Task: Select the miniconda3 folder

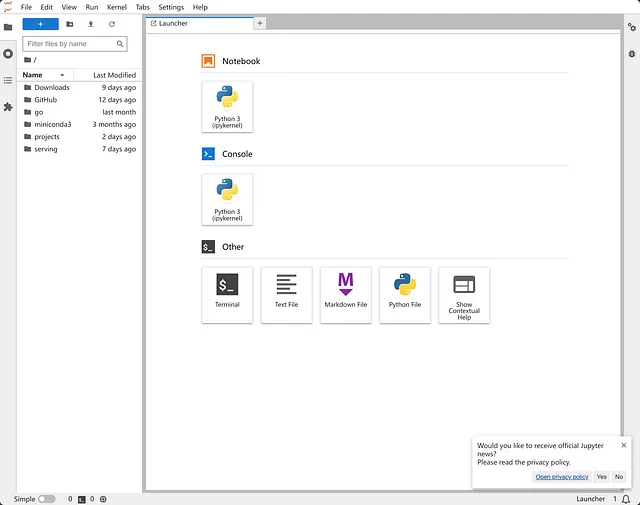Action: coord(80,124)
